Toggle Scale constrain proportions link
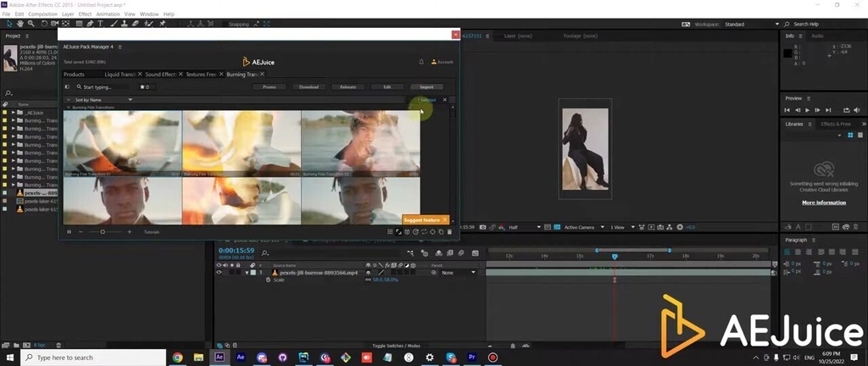 pyautogui.click(x=368, y=280)
